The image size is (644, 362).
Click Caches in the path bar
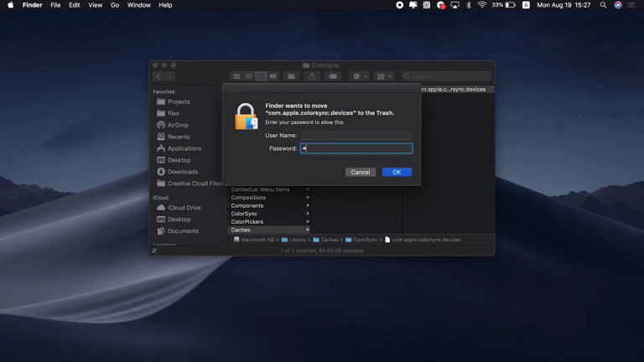(x=325, y=240)
